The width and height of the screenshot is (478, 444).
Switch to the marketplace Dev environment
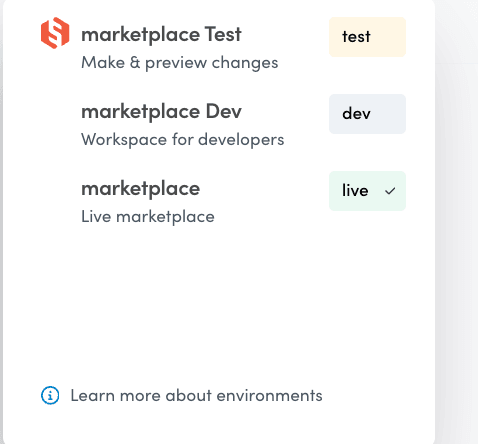point(223,120)
